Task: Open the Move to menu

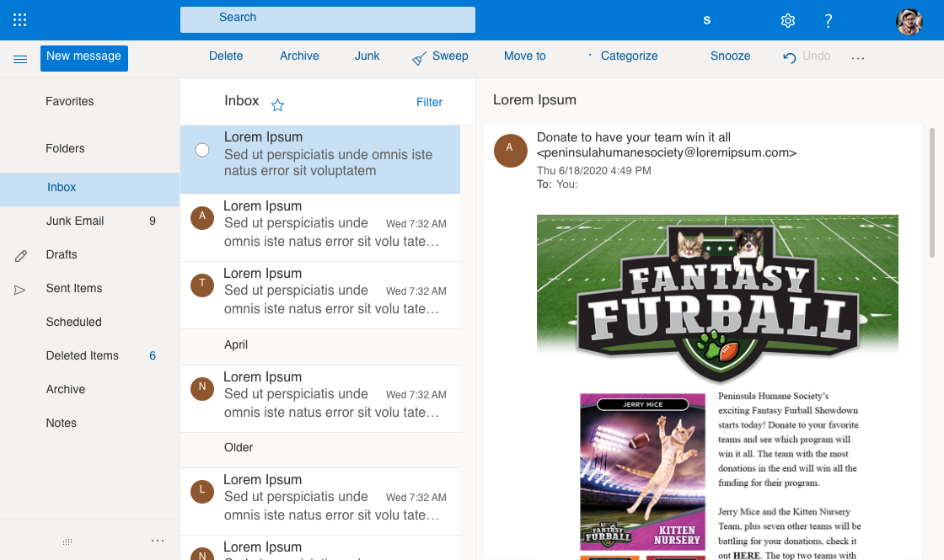Action: pyautogui.click(x=524, y=56)
